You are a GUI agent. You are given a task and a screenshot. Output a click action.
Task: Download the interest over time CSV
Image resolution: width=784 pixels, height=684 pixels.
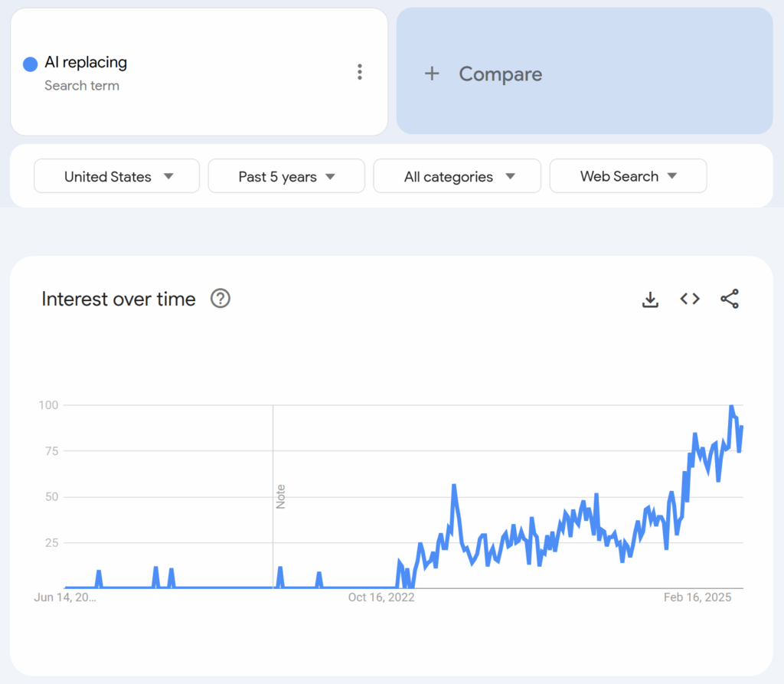click(x=650, y=299)
